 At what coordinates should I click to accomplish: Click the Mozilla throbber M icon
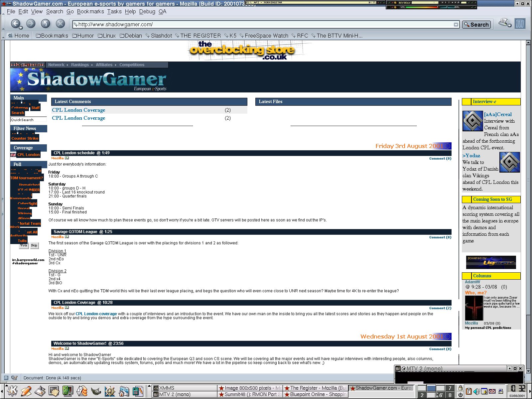pos(520,24)
